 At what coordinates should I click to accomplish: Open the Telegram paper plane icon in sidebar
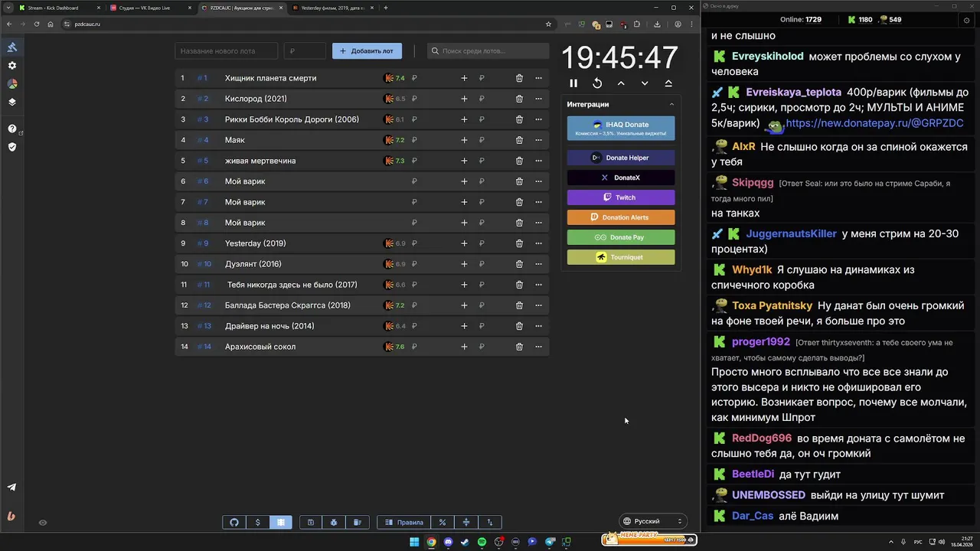click(11, 487)
